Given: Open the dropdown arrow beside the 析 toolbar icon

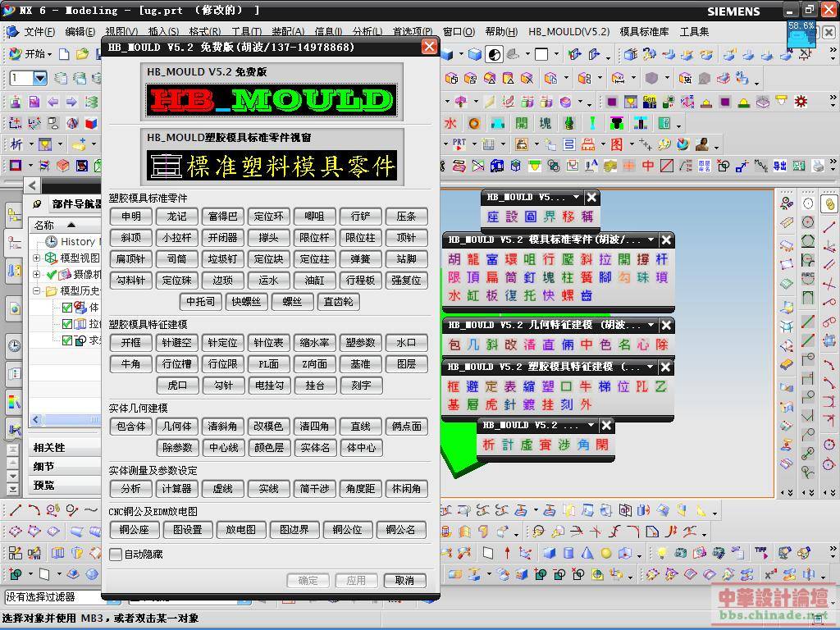Looking at the screenshot, I should click(x=31, y=144).
